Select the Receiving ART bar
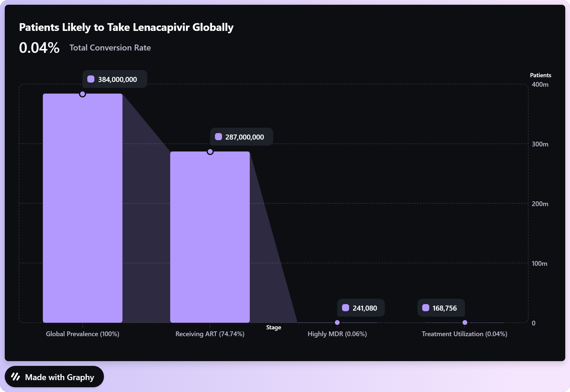 210,237
